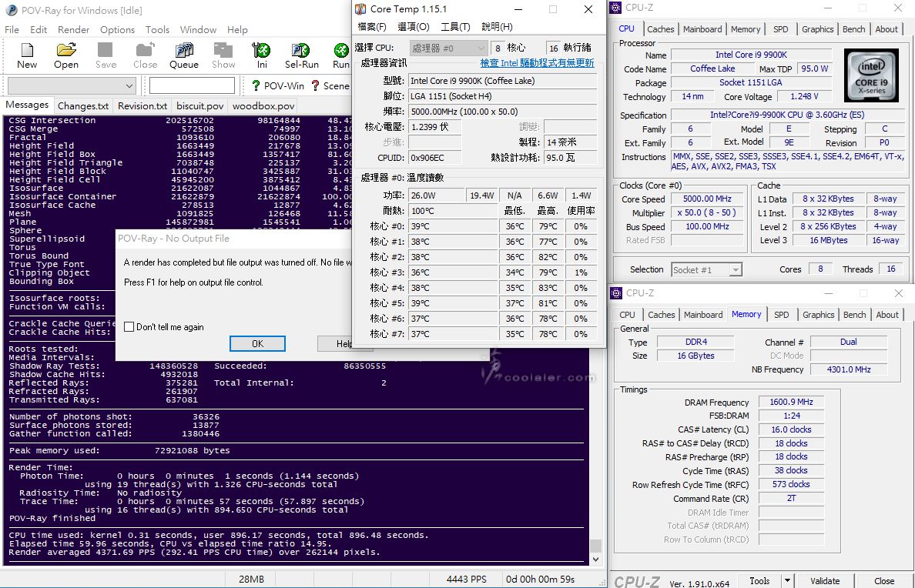The image size is (915, 588).
Task: Select Graphics tab in upper CPU-Z window
Action: click(x=817, y=29)
